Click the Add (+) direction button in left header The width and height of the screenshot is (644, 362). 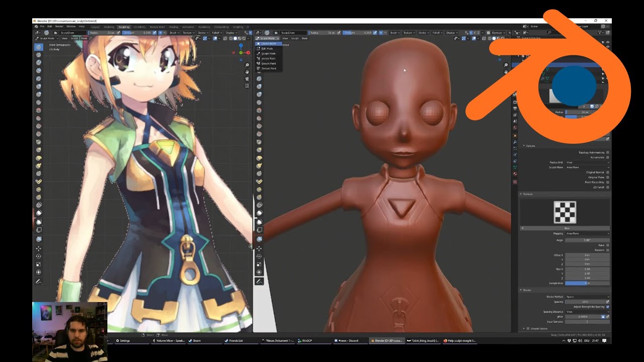click(160, 33)
